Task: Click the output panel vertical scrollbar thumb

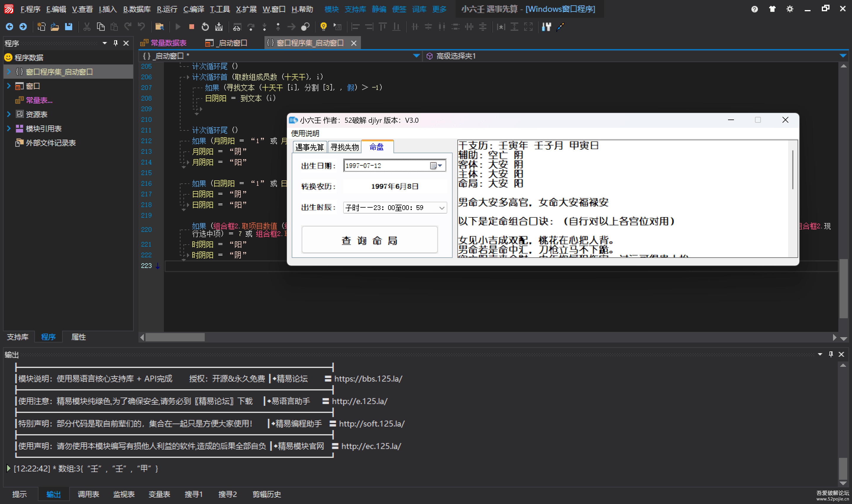Action: pos(843,469)
